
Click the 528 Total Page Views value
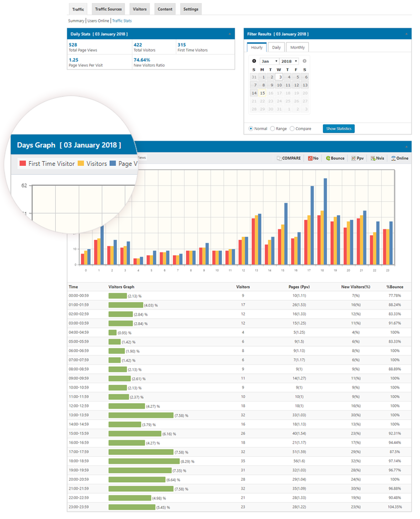73,45
